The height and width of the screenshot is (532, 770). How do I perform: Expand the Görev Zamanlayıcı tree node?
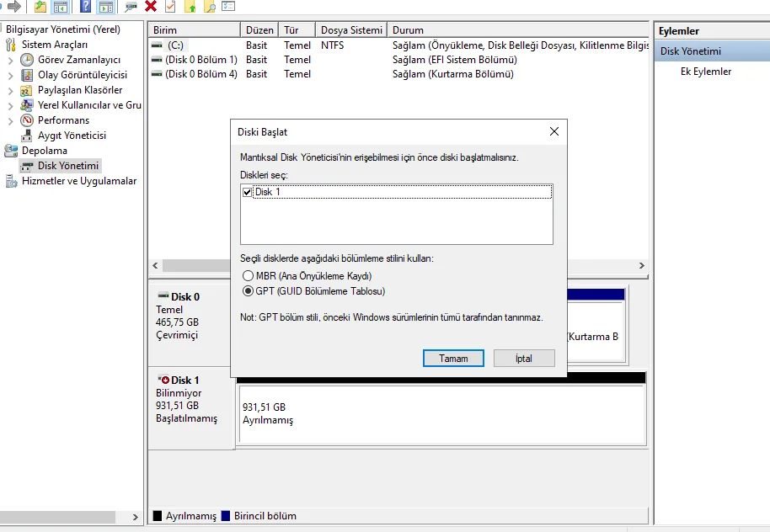[10, 61]
